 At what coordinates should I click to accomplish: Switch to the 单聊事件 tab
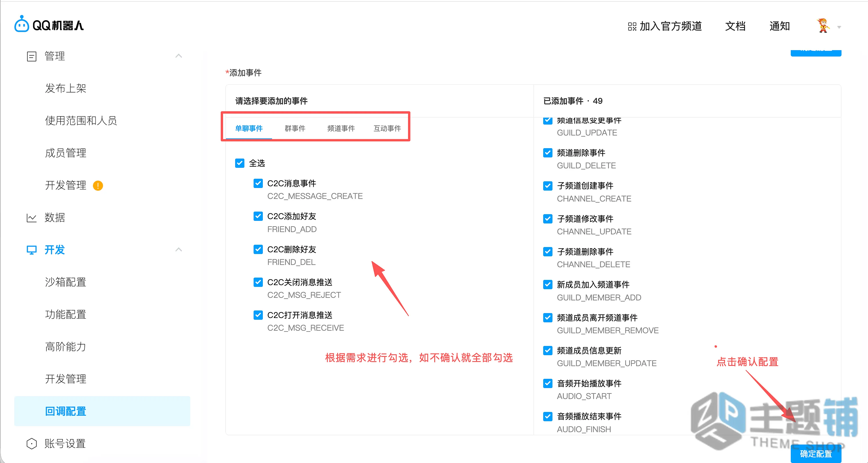(x=249, y=128)
